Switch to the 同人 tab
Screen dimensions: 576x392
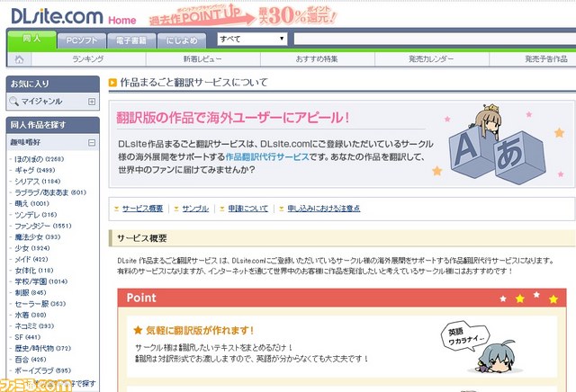click(32, 39)
